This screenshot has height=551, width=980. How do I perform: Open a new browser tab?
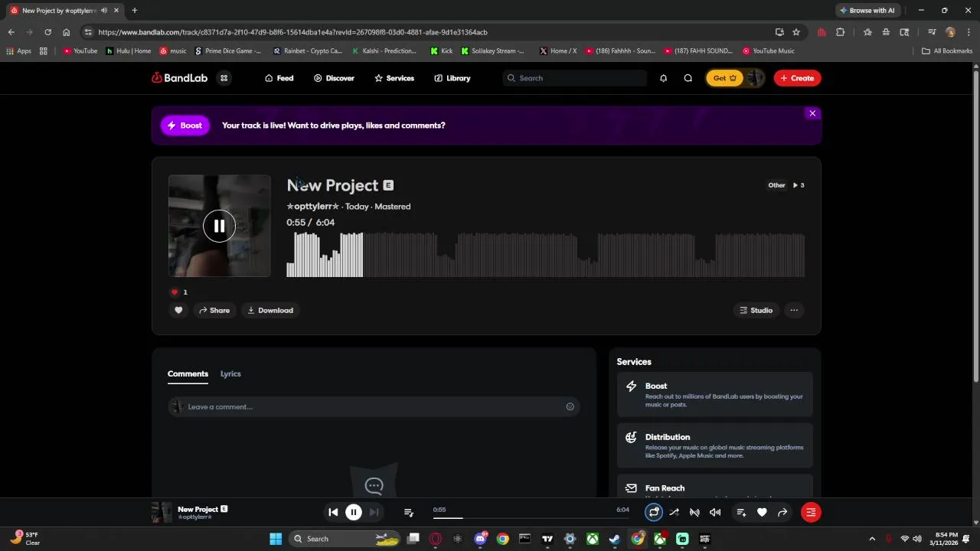(135, 11)
